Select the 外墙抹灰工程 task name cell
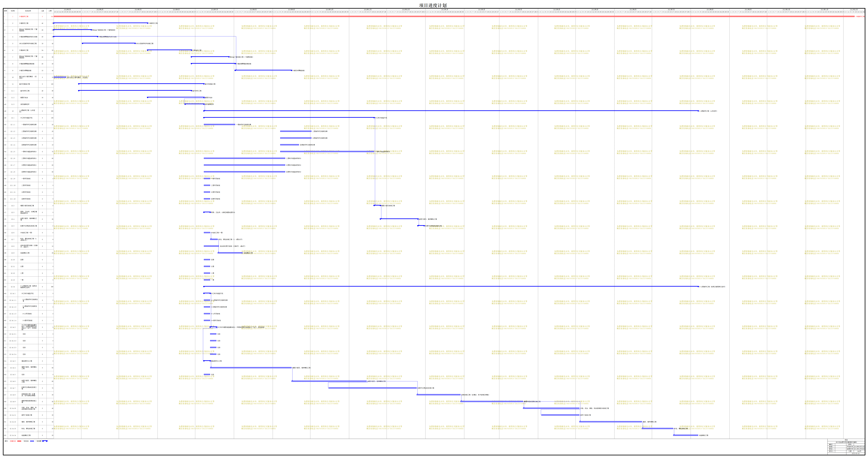This screenshot has height=458, width=868. click(x=28, y=23)
